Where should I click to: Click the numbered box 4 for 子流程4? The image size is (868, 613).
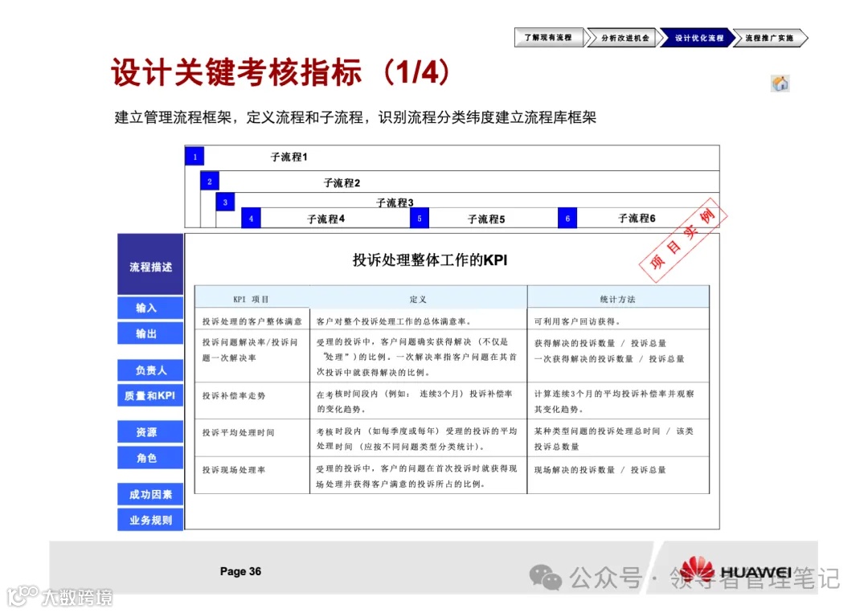(x=250, y=218)
